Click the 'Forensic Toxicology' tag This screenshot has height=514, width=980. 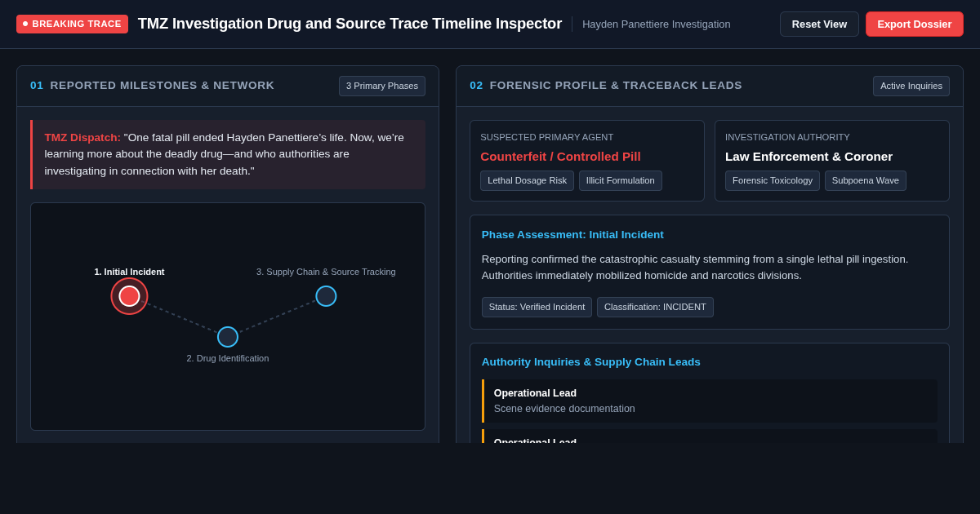point(773,180)
